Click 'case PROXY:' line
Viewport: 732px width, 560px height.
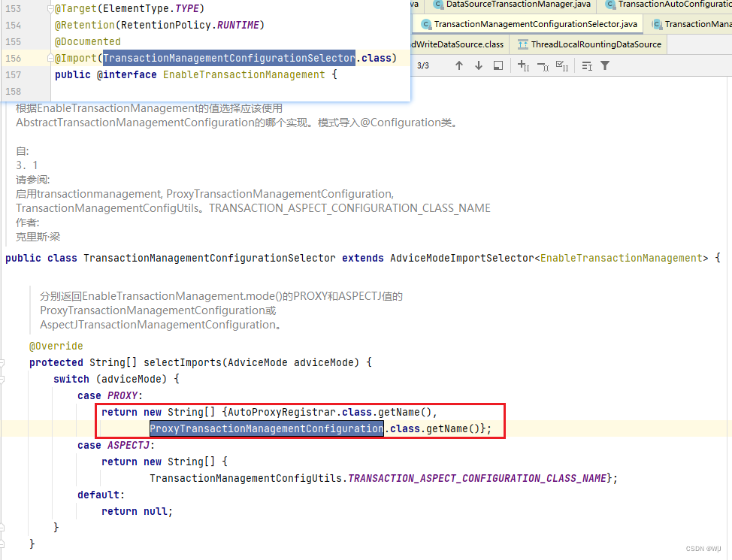[x=110, y=395]
